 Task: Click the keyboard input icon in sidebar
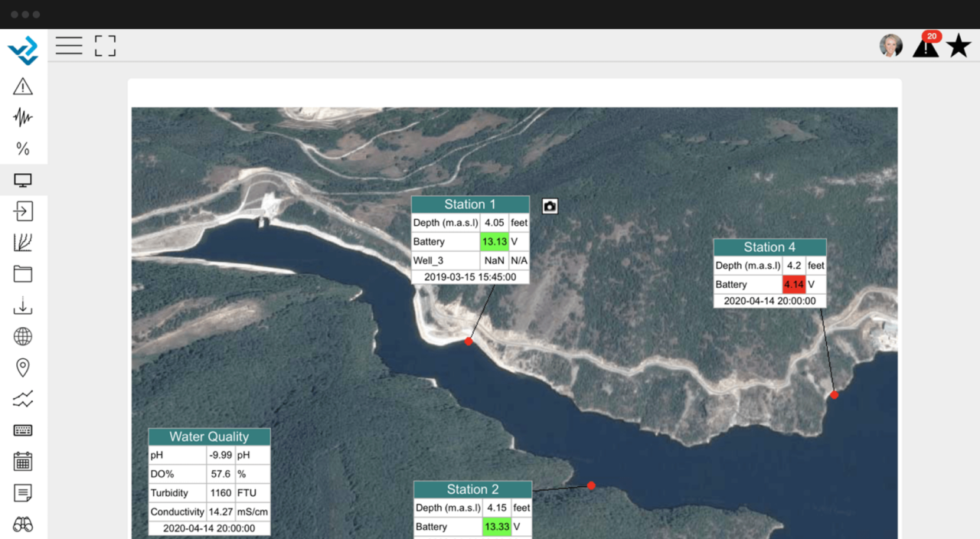pos(23,430)
